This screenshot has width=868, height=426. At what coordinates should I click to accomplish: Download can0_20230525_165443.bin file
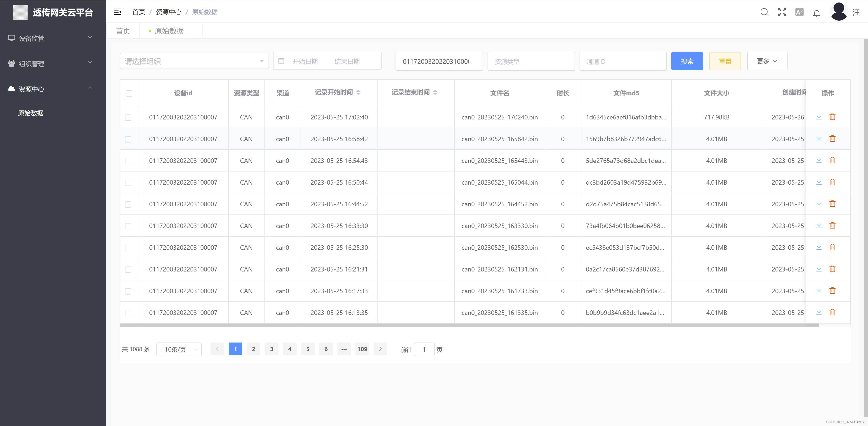(x=819, y=160)
